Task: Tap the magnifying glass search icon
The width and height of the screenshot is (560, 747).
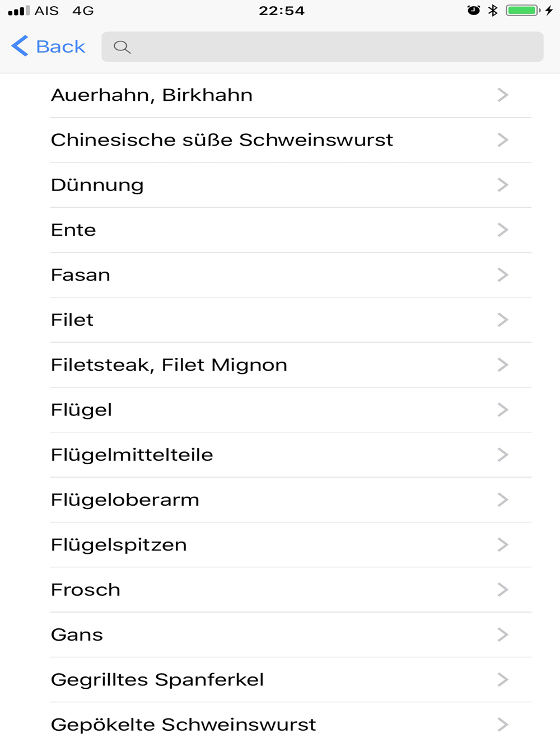Action: tap(122, 47)
